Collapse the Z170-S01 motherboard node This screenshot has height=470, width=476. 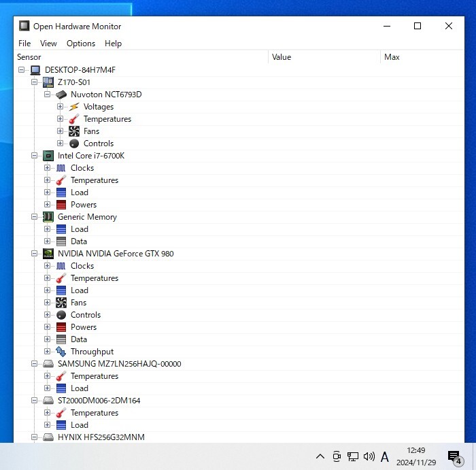click(34, 82)
